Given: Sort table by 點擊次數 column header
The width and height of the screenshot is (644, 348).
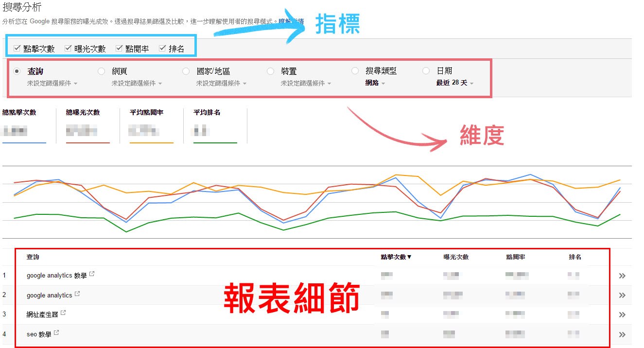Looking at the screenshot, I should tap(396, 257).
